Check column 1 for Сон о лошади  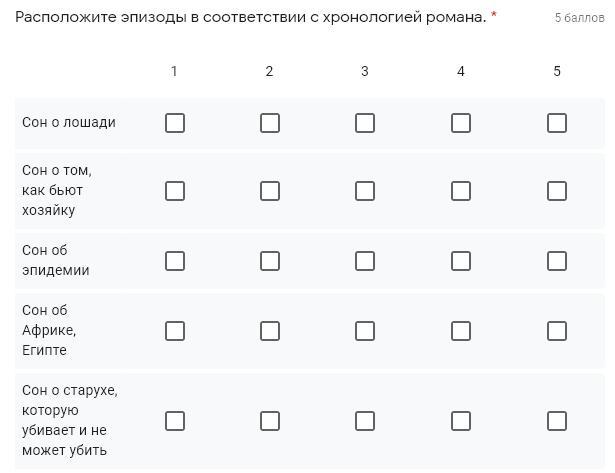[175, 123]
